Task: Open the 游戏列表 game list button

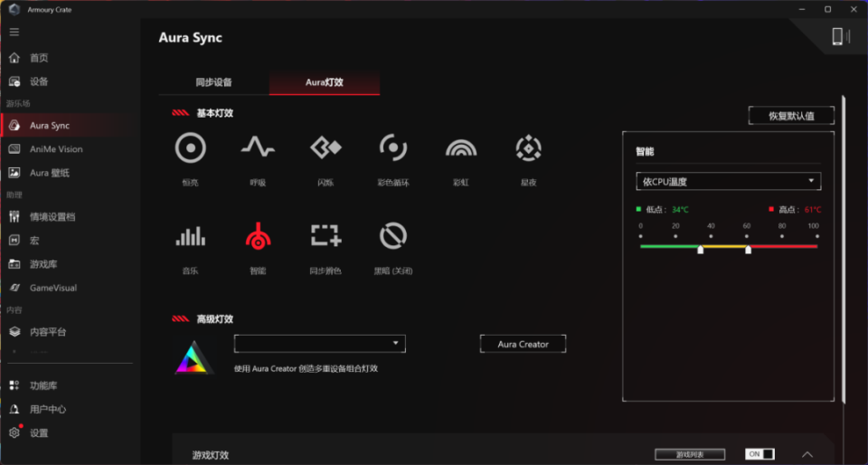Action: pos(690,454)
